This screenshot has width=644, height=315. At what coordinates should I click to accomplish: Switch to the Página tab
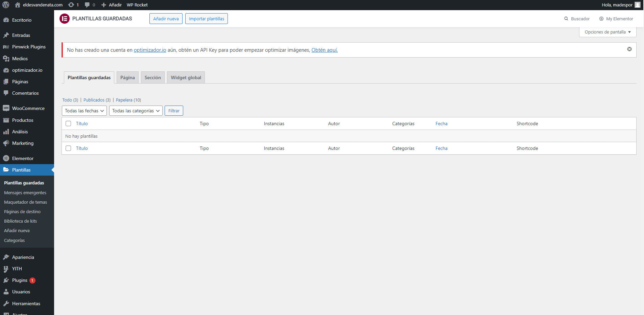[127, 77]
